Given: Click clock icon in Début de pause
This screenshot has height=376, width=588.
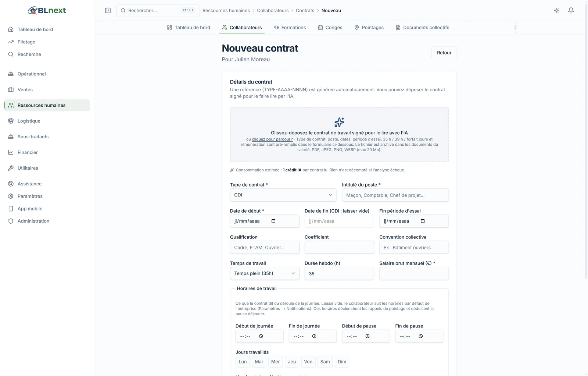Looking at the screenshot, I should tap(367, 336).
